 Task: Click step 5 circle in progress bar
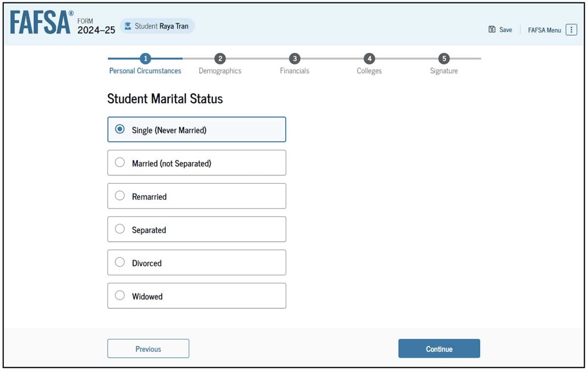pos(444,59)
